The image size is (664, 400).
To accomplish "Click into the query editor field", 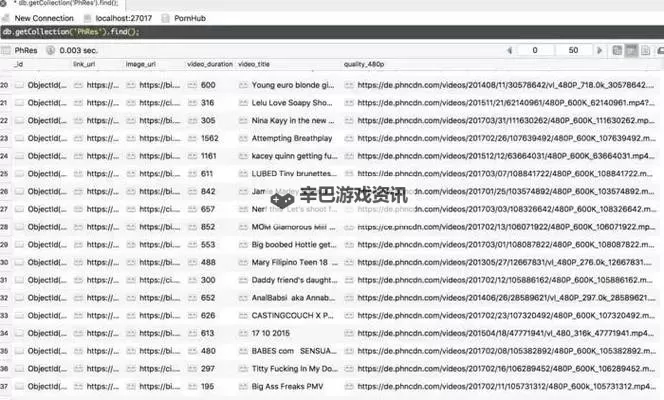I will (x=332, y=32).
